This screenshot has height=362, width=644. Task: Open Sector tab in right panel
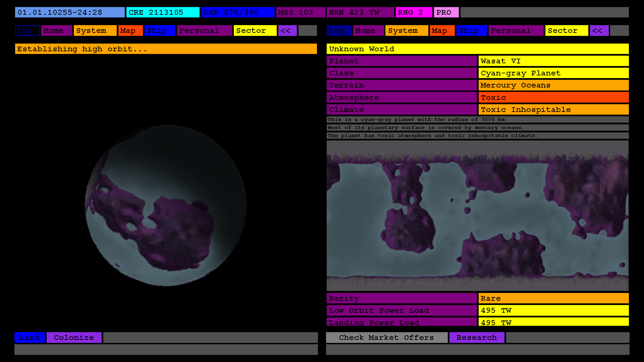[567, 31]
